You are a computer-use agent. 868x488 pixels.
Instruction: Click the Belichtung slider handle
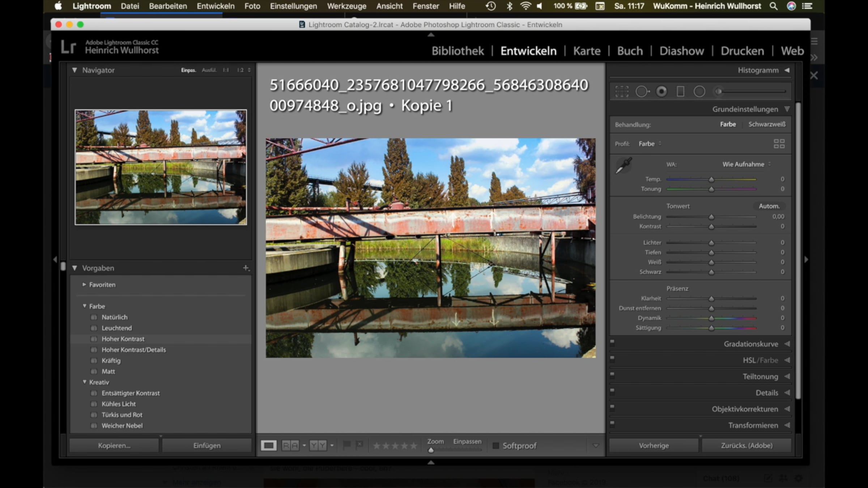pos(711,217)
